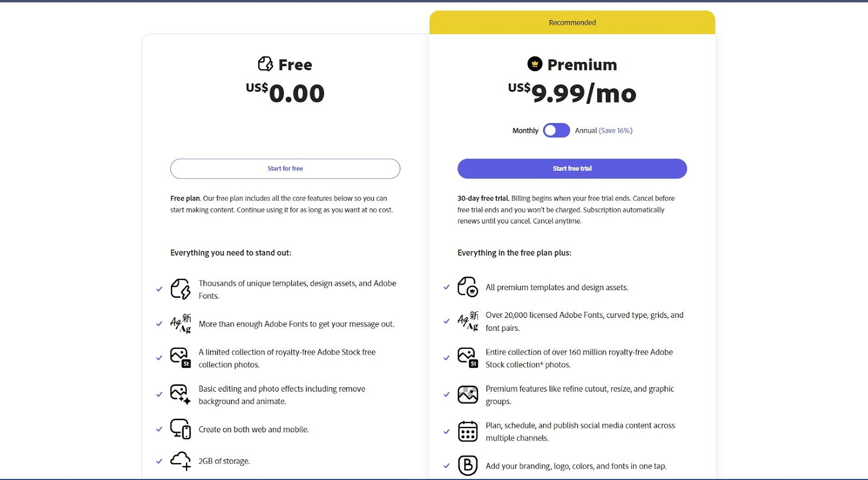Click the branding letter B icon
The image size is (868, 480).
pos(468,465)
